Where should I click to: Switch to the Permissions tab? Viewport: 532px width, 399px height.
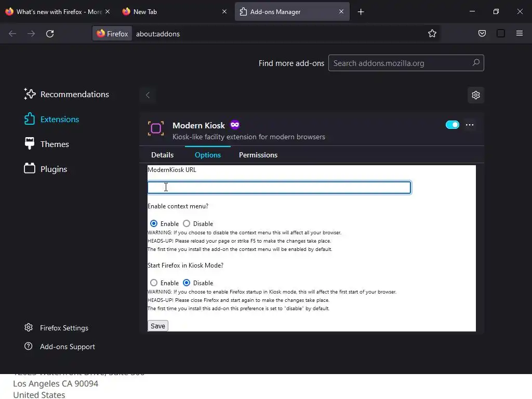[258, 155]
